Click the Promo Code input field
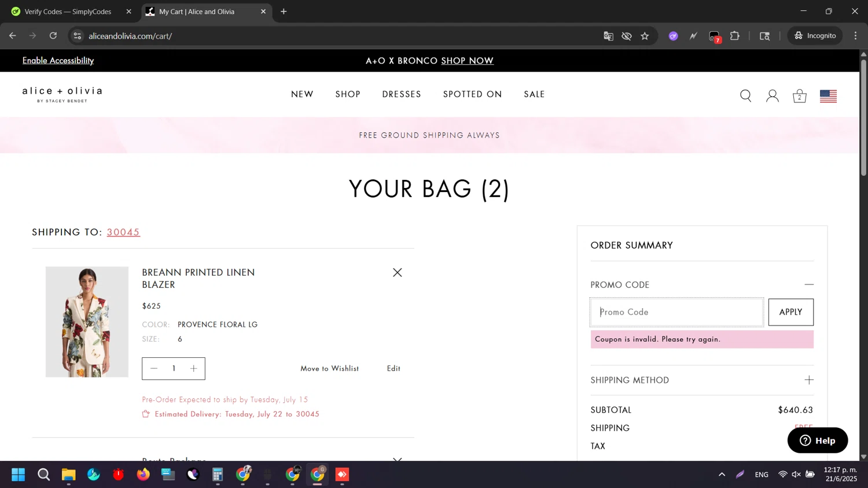Image resolution: width=868 pixels, height=488 pixels. [676, 312]
